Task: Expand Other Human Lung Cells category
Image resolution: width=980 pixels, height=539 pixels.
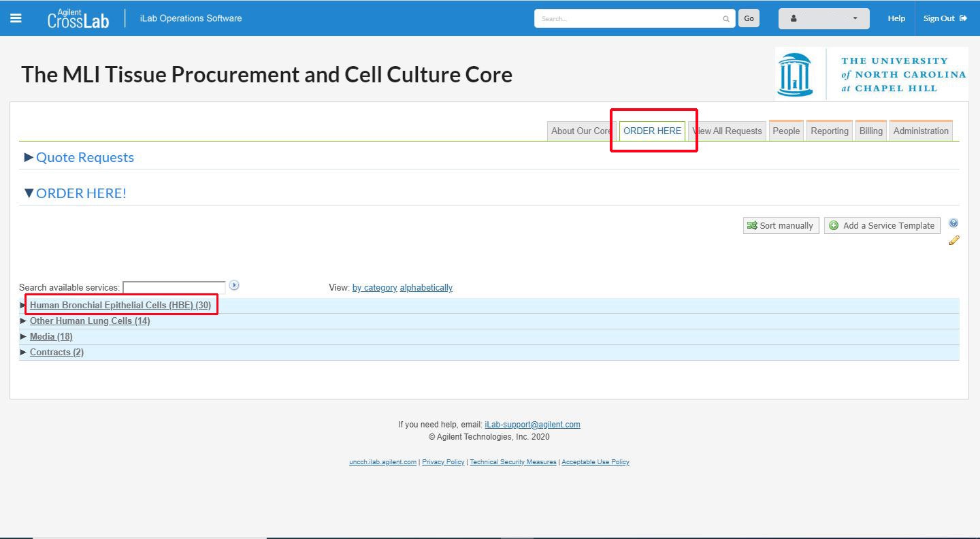Action: pos(89,321)
